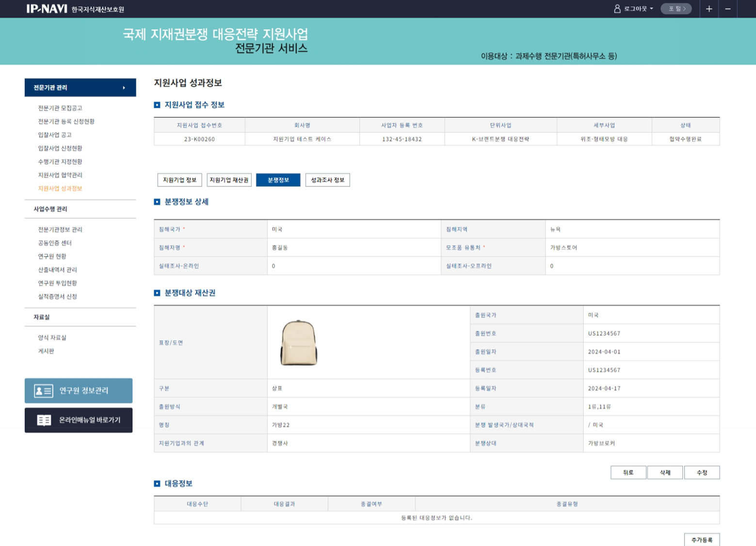Open 지원사업 협약관리 in the sidebar
This screenshot has height=546, width=756.
tap(60, 175)
